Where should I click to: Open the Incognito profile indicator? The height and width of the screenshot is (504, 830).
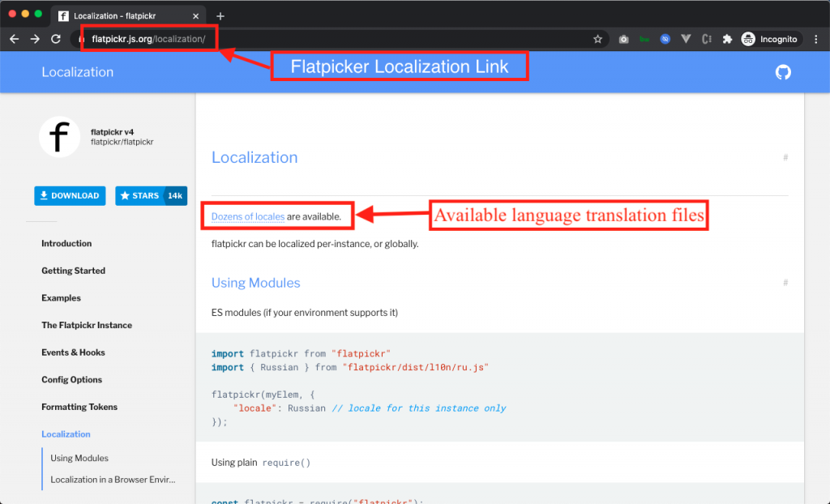coord(770,39)
